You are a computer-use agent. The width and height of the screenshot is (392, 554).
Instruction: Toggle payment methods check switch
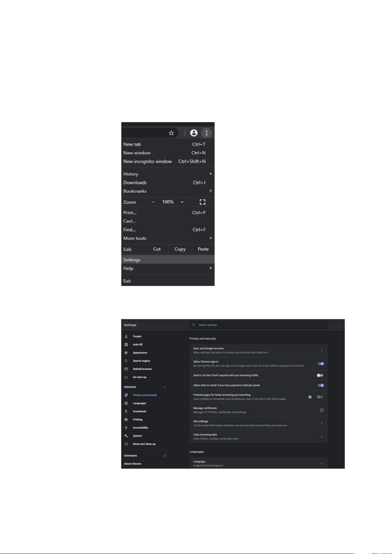[x=321, y=385]
